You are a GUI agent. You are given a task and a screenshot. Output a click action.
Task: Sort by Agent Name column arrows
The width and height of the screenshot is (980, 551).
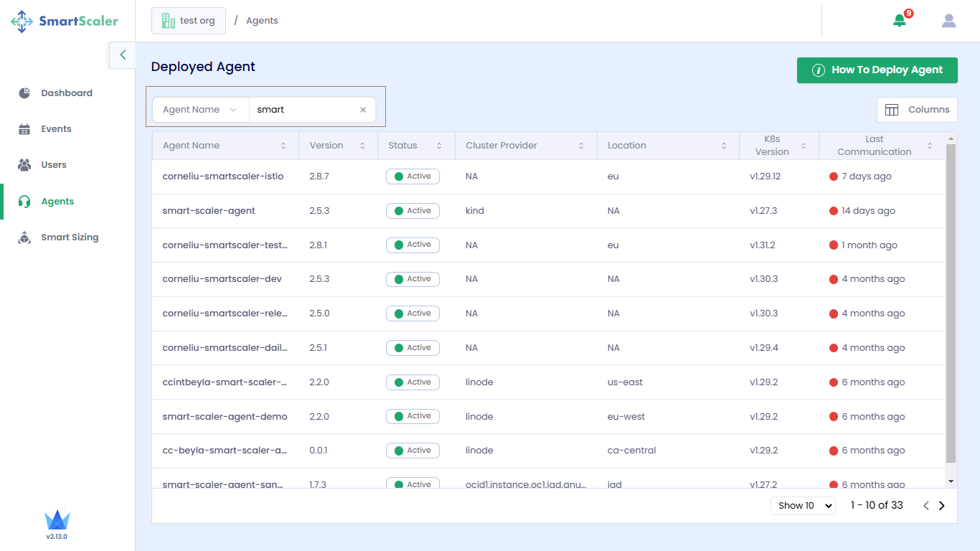point(283,146)
